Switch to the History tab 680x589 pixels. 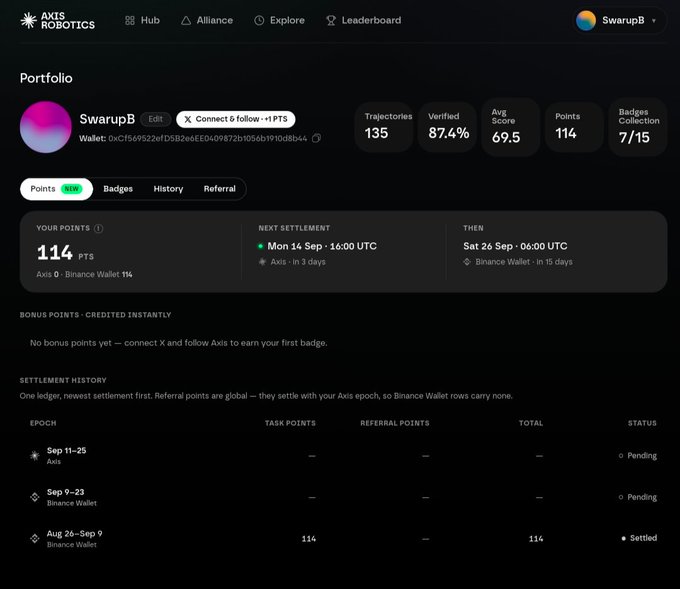[168, 189]
